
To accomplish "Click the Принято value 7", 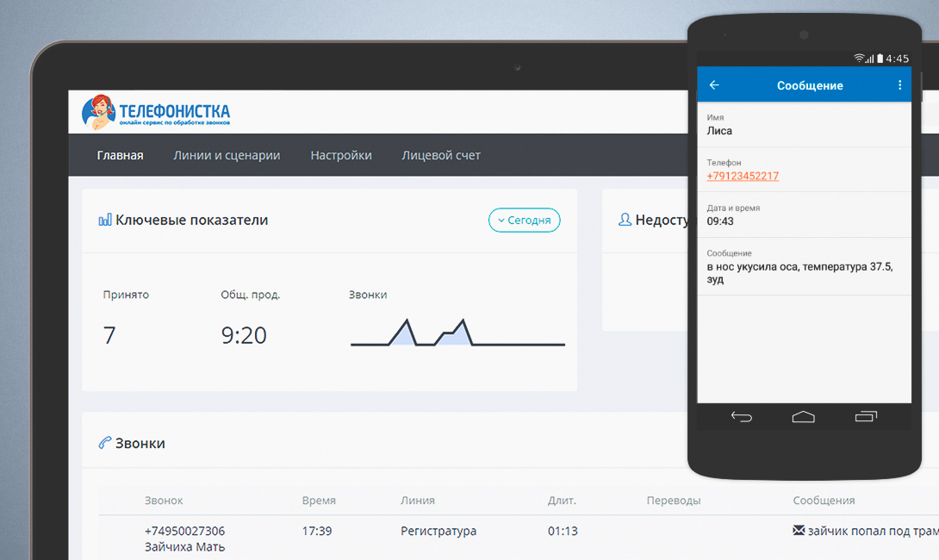I will (109, 335).
